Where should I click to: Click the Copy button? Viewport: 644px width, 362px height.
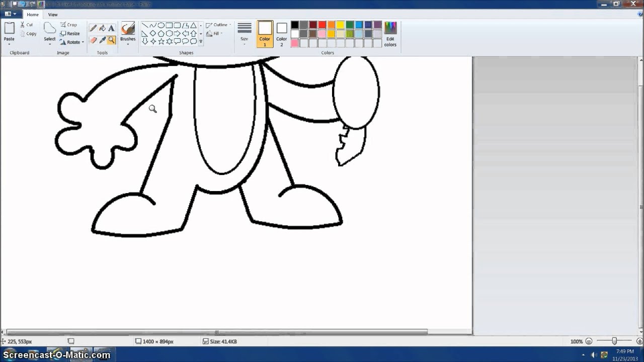28,34
